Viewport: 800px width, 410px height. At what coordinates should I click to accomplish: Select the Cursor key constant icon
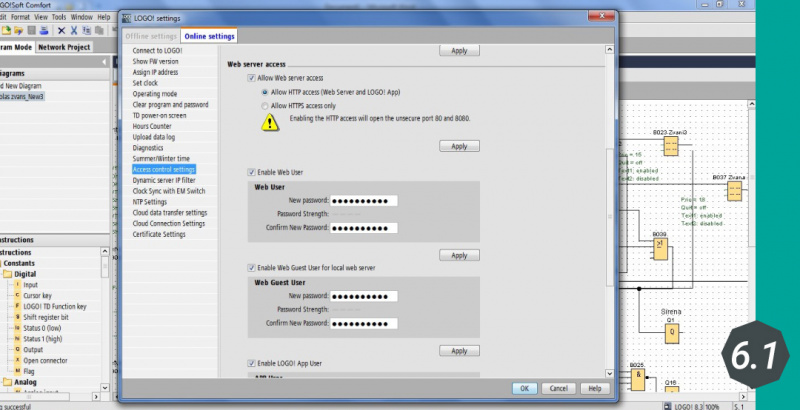pyautogui.click(x=17, y=296)
